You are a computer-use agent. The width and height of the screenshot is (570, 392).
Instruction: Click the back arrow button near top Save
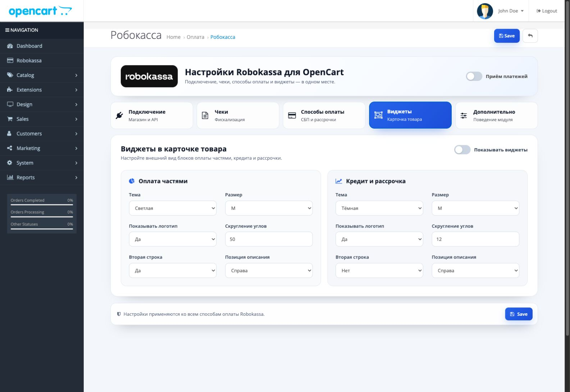pyautogui.click(x=530, y=36)
